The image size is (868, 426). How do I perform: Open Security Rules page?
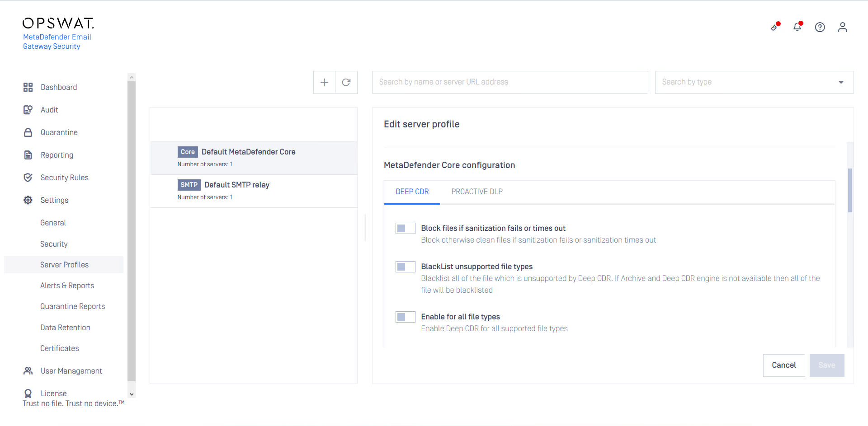coord(65,178)
